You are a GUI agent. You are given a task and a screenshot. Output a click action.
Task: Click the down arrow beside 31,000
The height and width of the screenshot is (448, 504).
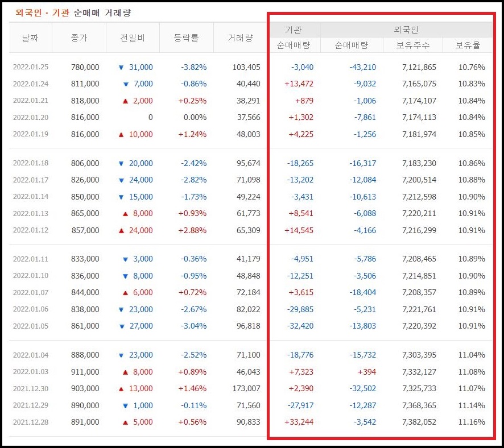pyautogui.click(x=121, y=68)
